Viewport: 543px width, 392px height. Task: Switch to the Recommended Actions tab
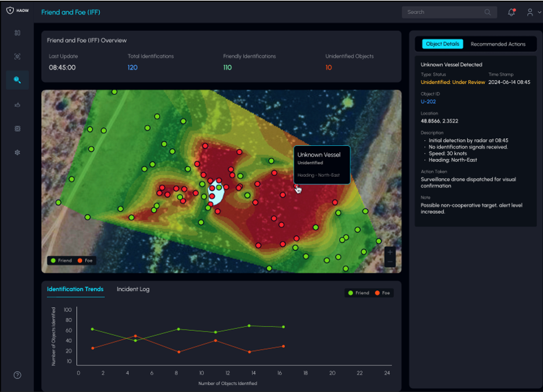click(x=498, y=44)
